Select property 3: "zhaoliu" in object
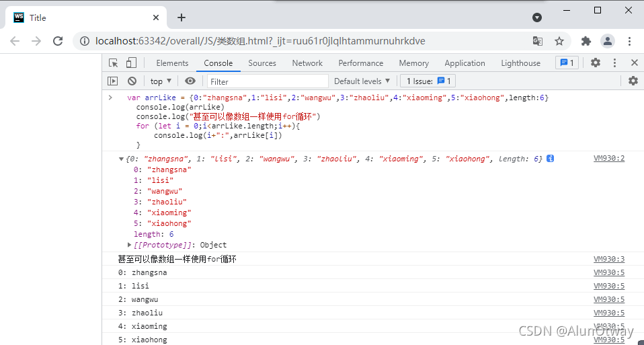644x345 pixels. [160, 202]
